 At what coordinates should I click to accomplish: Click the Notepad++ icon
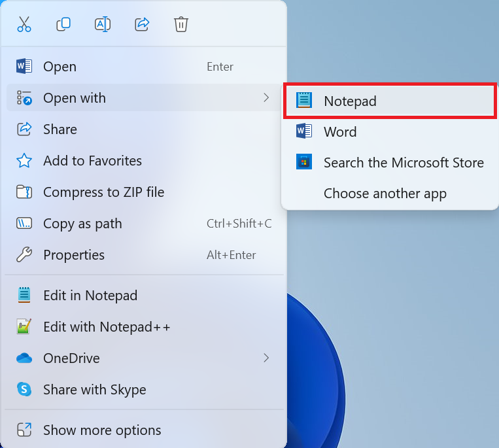24,326
